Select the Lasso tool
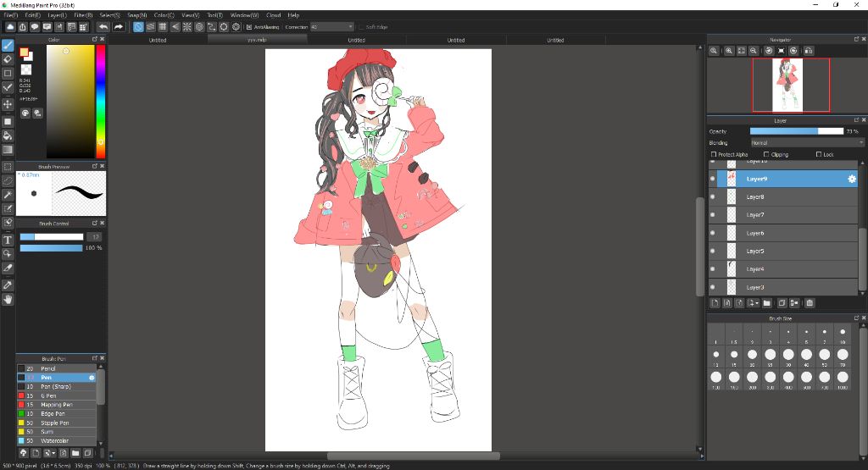The image size is (868, 470). [8, 180]
